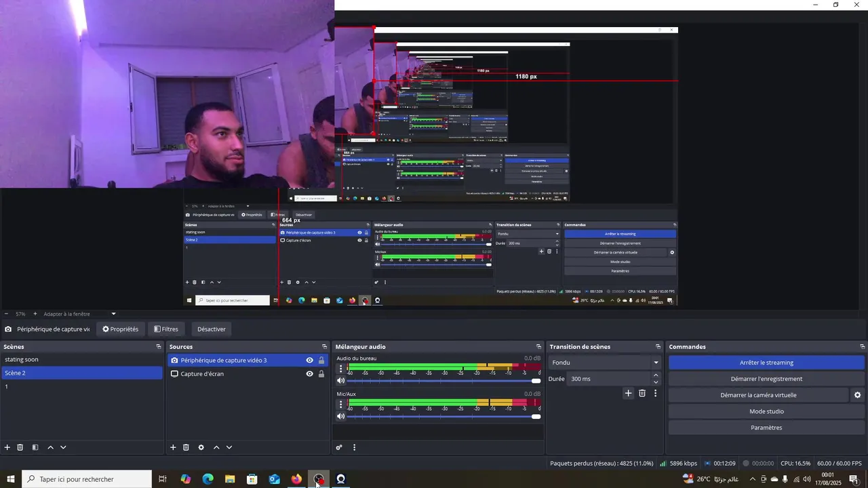Screen dimensions: 868x488
Task: Mute Audio du bureau speaker icon
Action: [341, 381]
